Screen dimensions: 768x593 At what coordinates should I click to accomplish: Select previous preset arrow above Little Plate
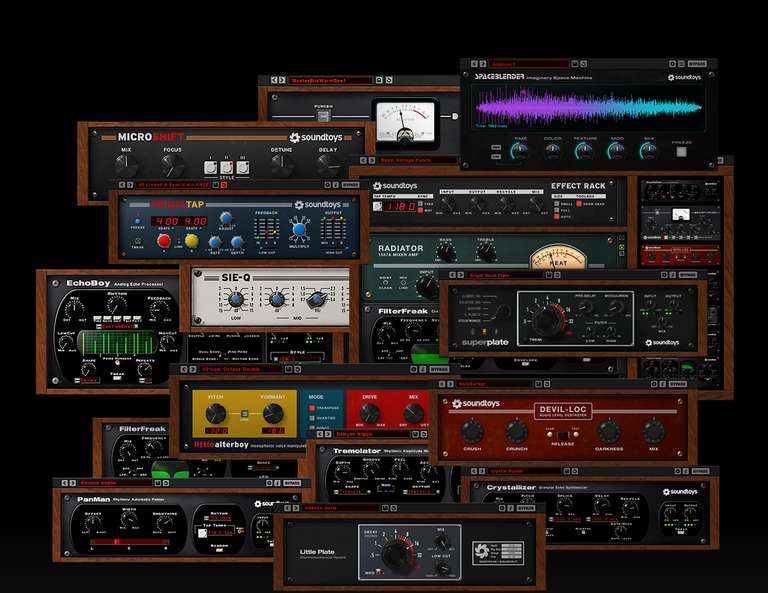[288, 508]
